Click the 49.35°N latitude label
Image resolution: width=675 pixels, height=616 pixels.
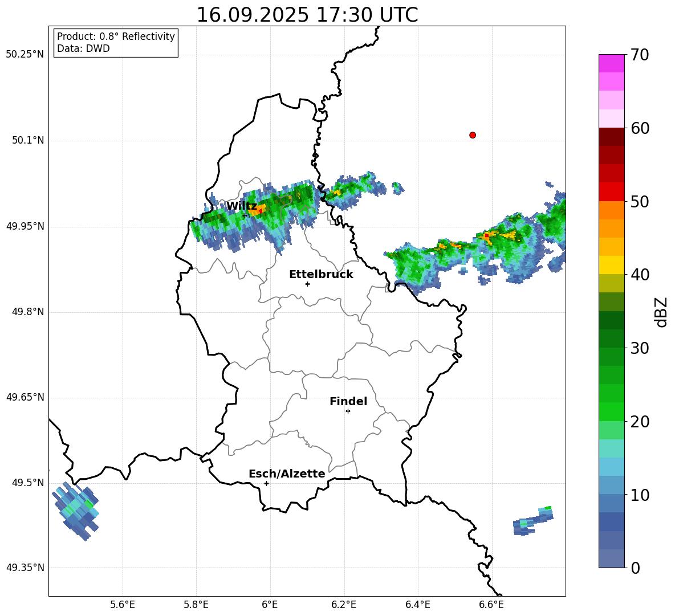point(25,568)
